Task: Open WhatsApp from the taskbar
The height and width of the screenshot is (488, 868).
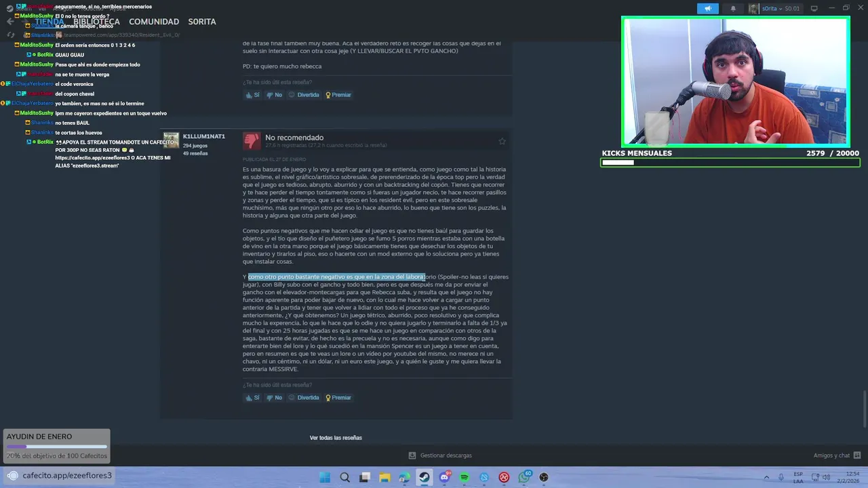Action: click(524, 477)
